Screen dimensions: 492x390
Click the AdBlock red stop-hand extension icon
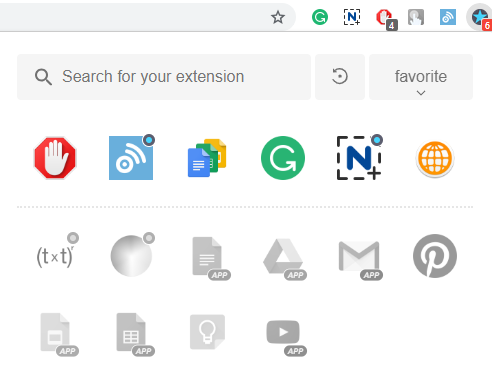click(55, 158)
